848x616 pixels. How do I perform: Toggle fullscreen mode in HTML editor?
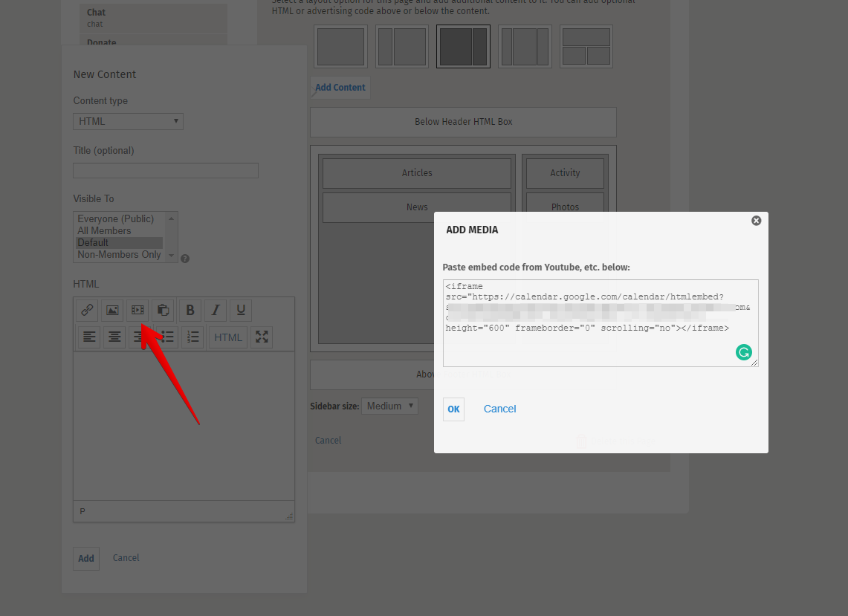(x=262, y=337)
